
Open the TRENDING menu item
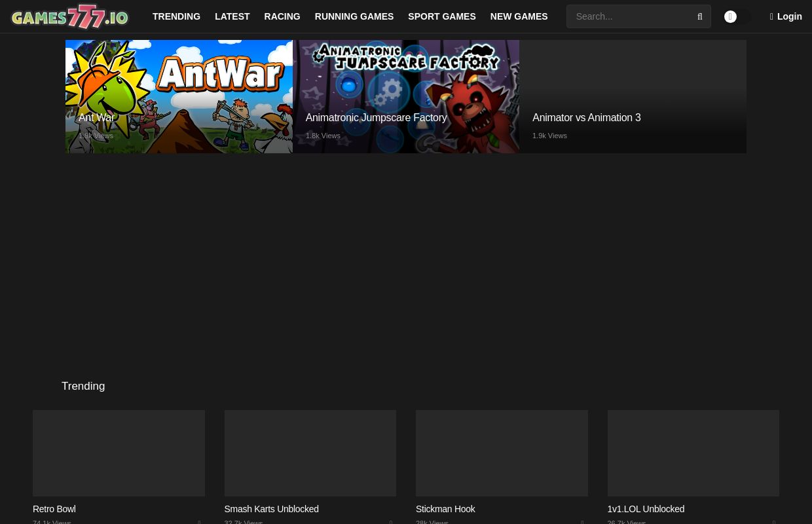176,16
